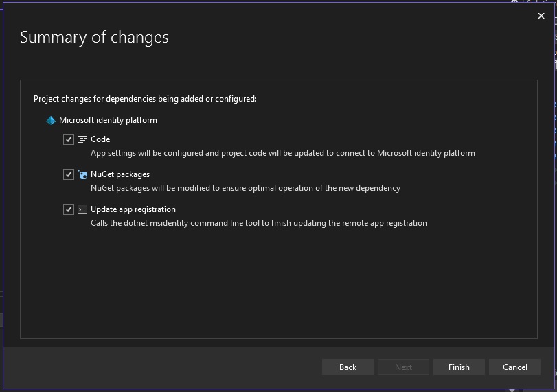Select the Code item label
Viewport: 557px width, 392px height.
[100, 139]
